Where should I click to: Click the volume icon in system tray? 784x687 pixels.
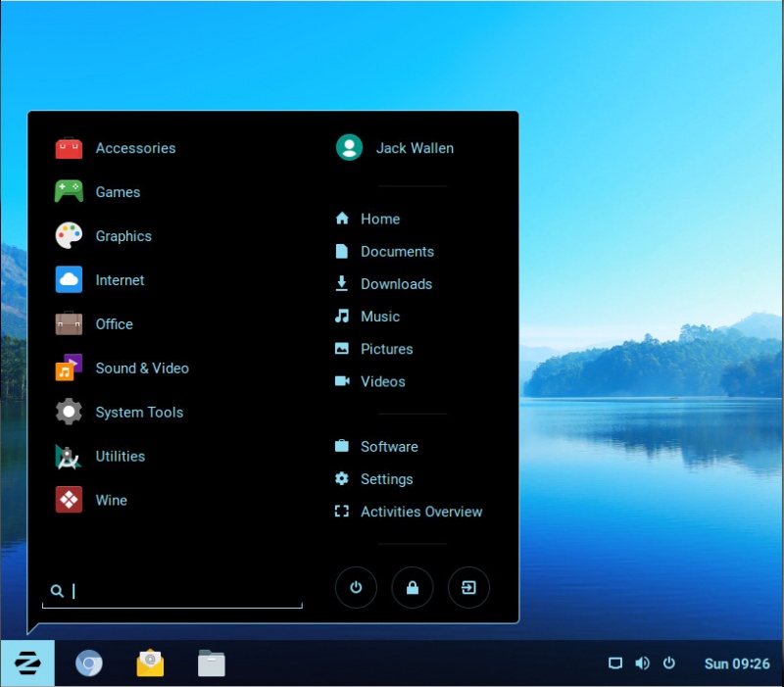[642, 663]
